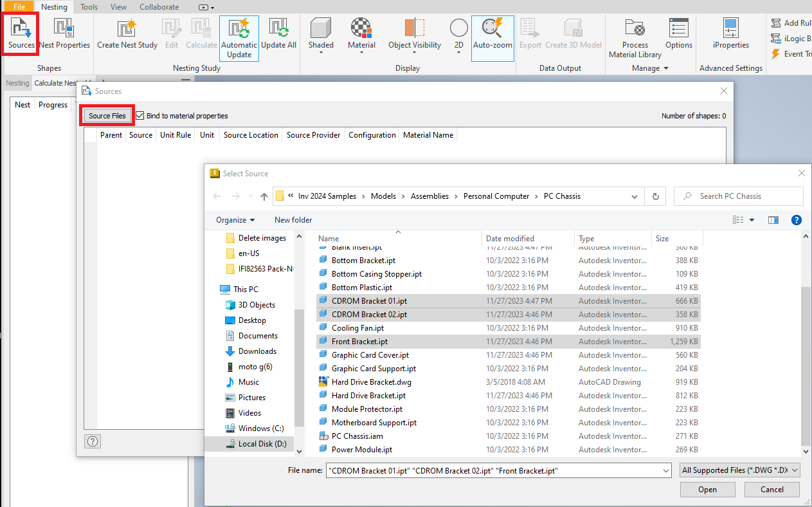Click Assemblies in the breadcrumb path
Viewport: 812px width, 507px height.
(429, 196)
